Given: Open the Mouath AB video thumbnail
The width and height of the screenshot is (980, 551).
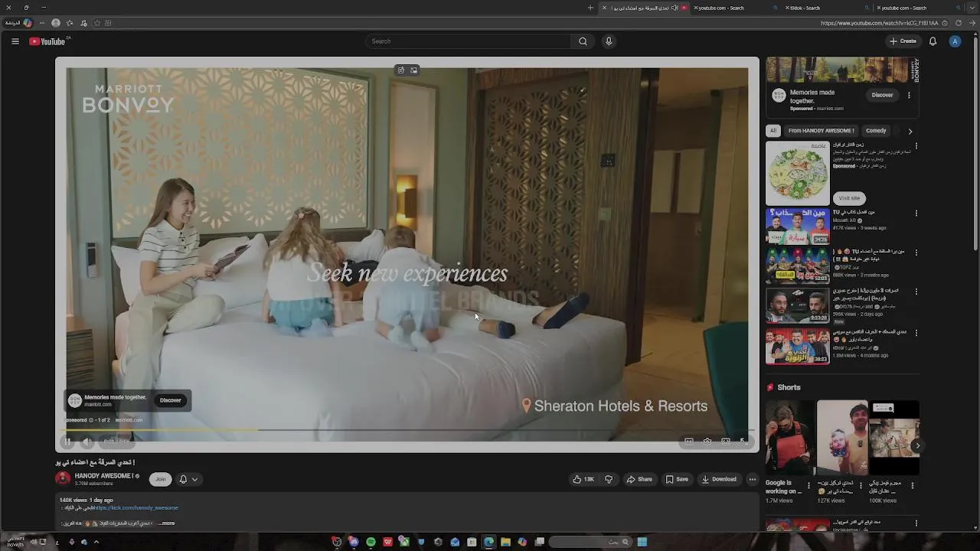Looking at the screenshot, I should tap(797, 227).
